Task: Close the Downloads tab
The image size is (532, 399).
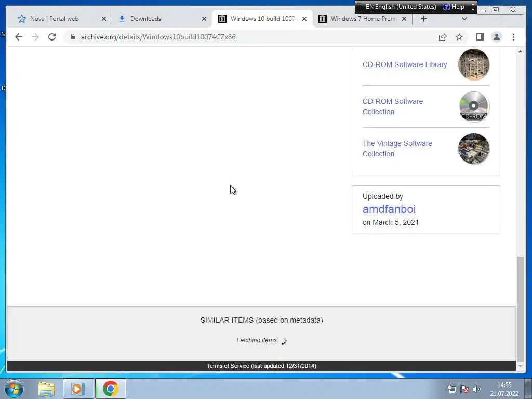Action: pyautogui.click(x=204, y=19)
